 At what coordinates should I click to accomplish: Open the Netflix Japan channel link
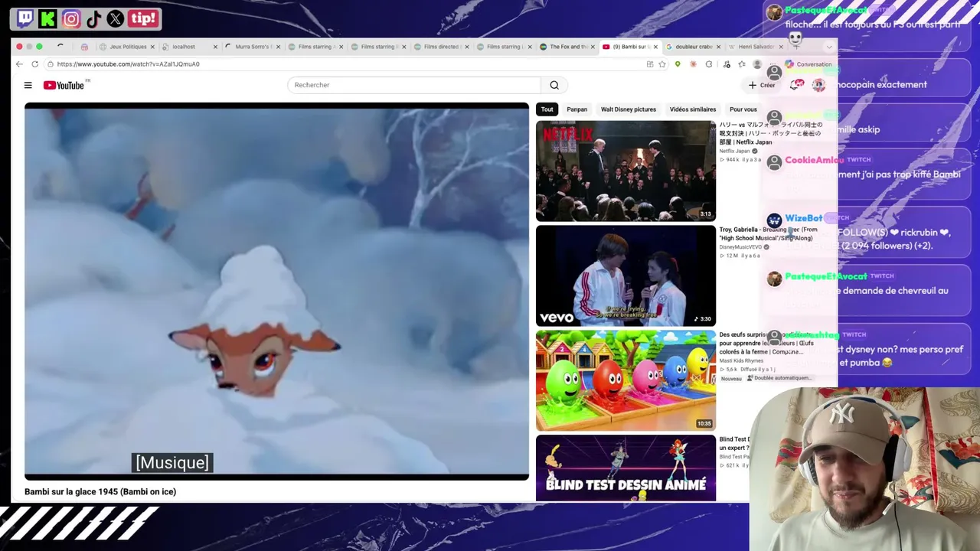[734, 152]
